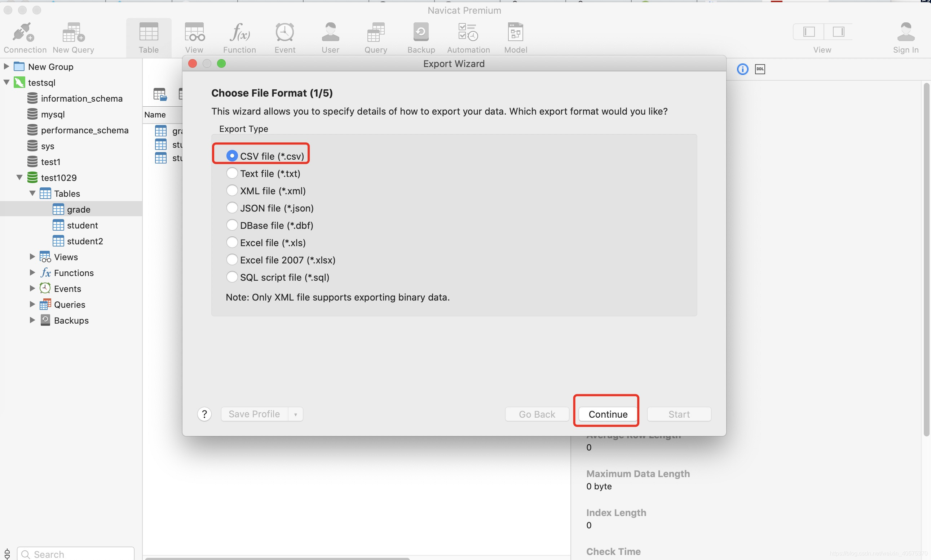931x560 pixels.
Task: Select SQL script file radio button
Action: point(232,277)
